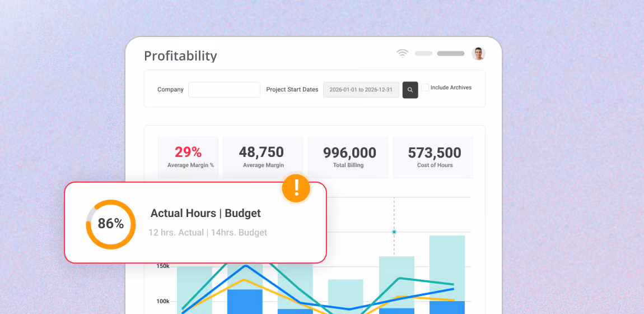This screenshot has width=644, height=314.
Task: Click the 86% circular progress ring
Action: coord(110,224)
